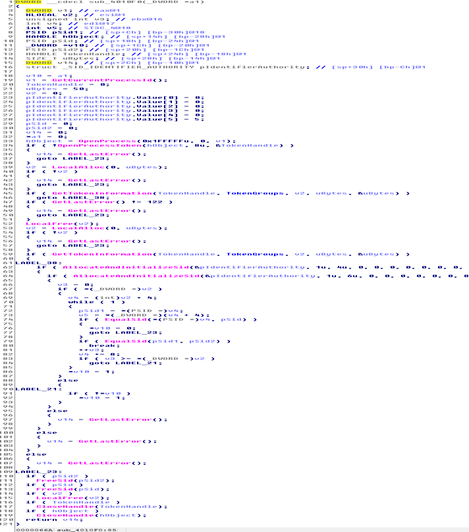Viewport: 469px width, 532px height.
Task: Select the LABEL_39 label before cleanup
Action: tap(39, 472)
